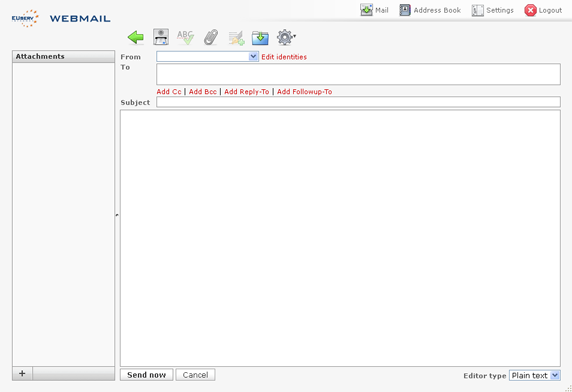Run the ABC spell check
Image resolution: width=572 pixels, height=392 pixels.
pyautogui.click(x=185, y=37)
